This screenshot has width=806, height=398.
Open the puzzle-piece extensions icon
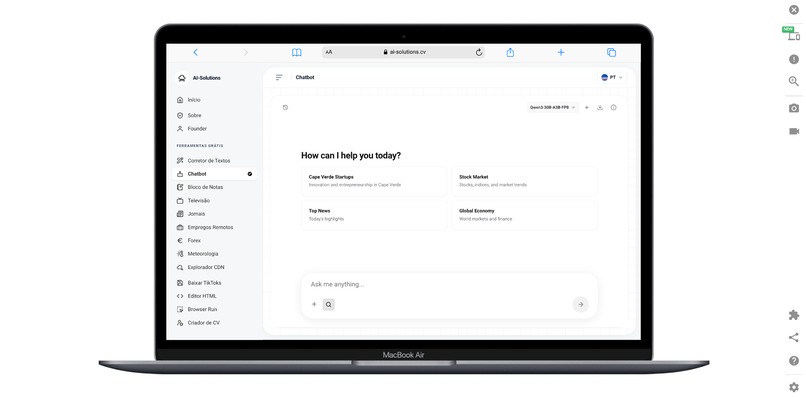pos(794,315)
